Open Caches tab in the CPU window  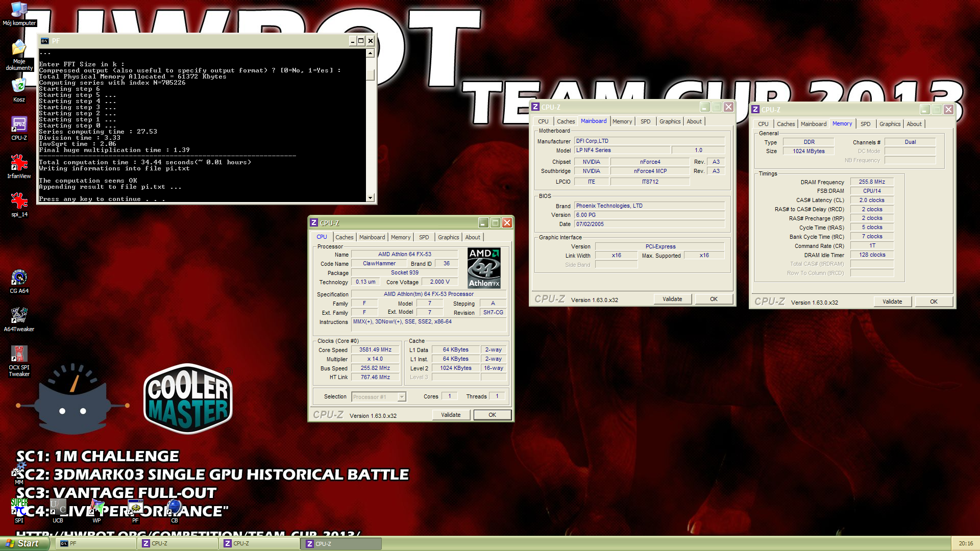click(344, 237)
